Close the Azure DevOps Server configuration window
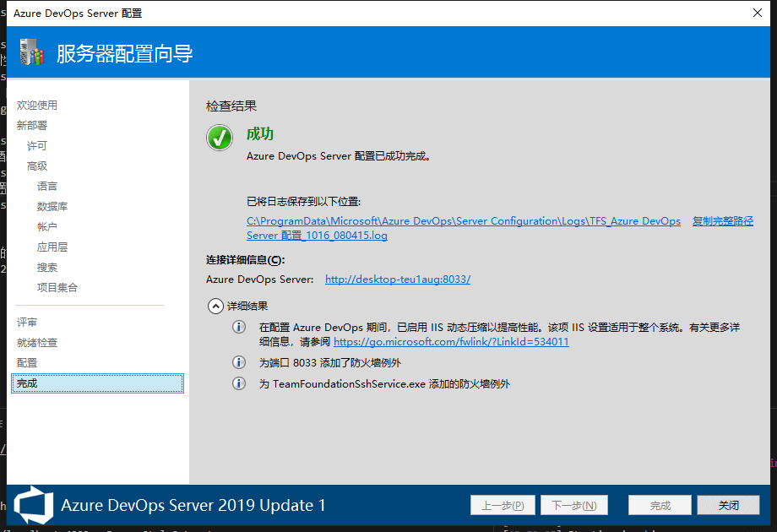The image size is (777, 532). tap(757, 14)
